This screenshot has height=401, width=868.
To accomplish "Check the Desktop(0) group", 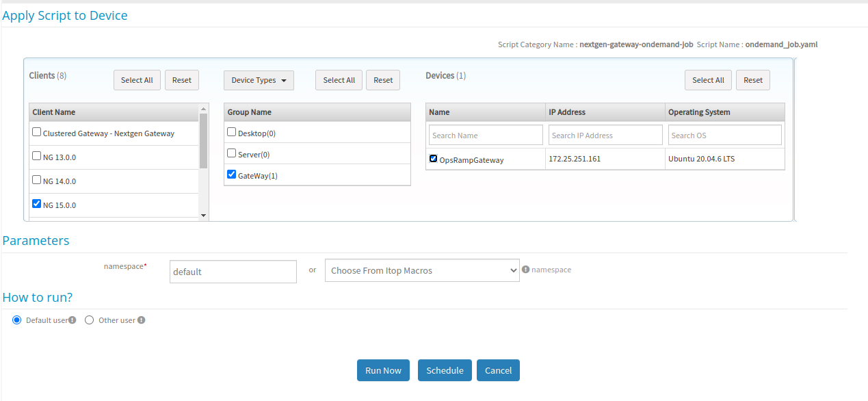I will pos(231,131).
